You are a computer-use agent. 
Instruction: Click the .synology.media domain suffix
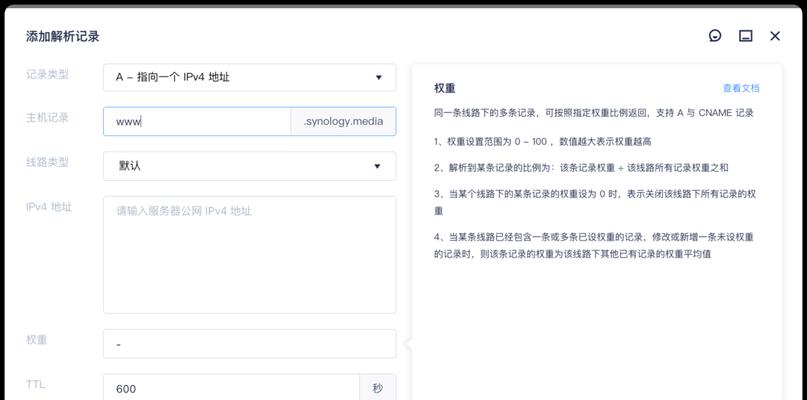tap(343, 121)
